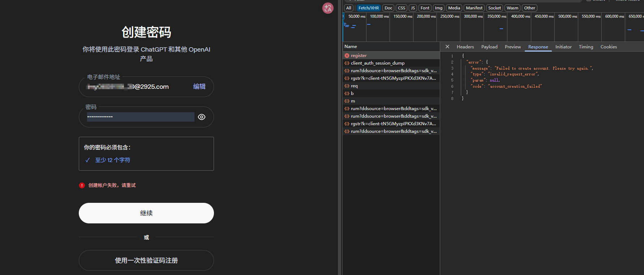Screen dimensions: 644x275
Task: Select the All filter
Action: coord(349,8)
